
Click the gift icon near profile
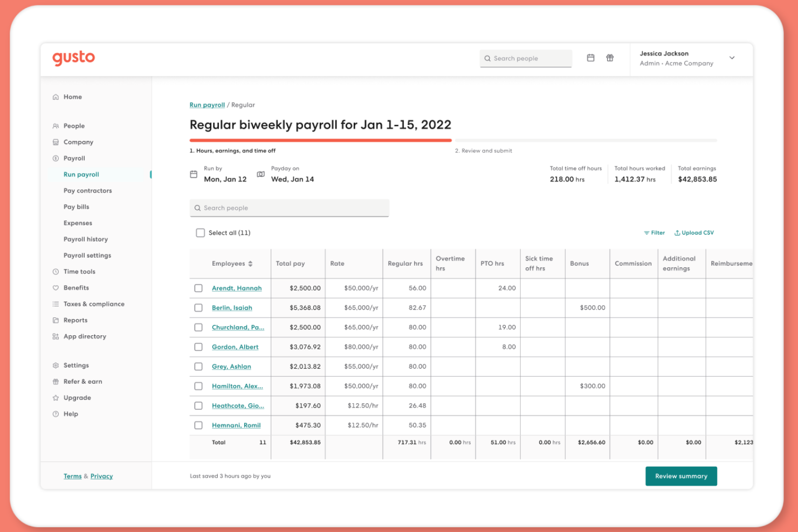click(x=610, y=58)
